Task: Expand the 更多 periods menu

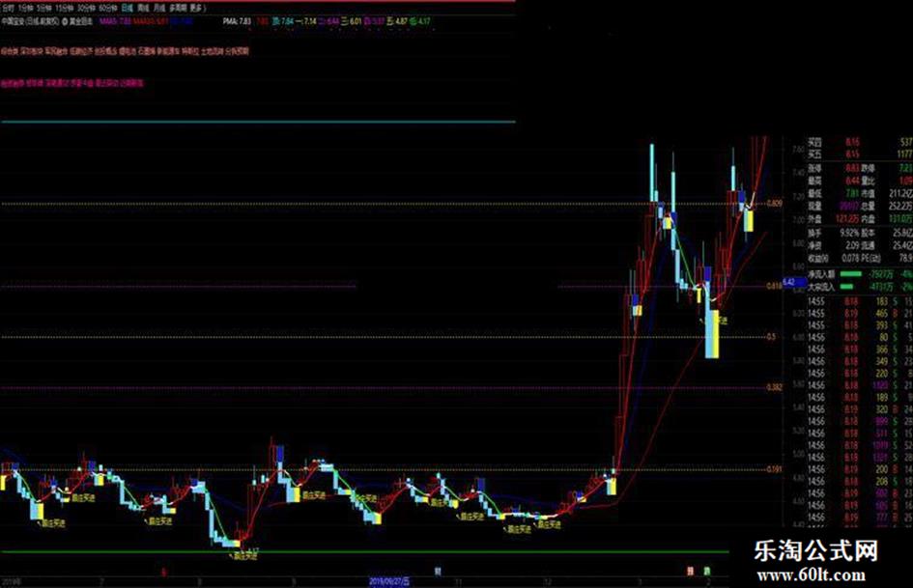Action: pos(197,8)
